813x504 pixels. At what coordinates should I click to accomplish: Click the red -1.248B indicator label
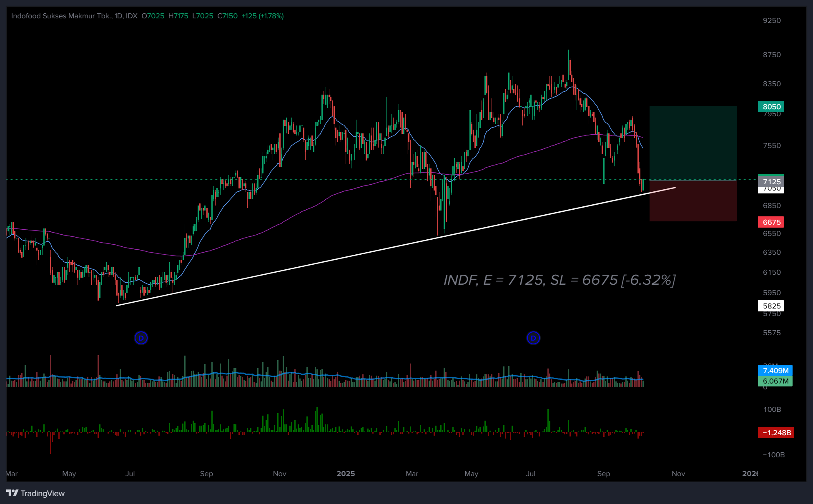(776, 433)
